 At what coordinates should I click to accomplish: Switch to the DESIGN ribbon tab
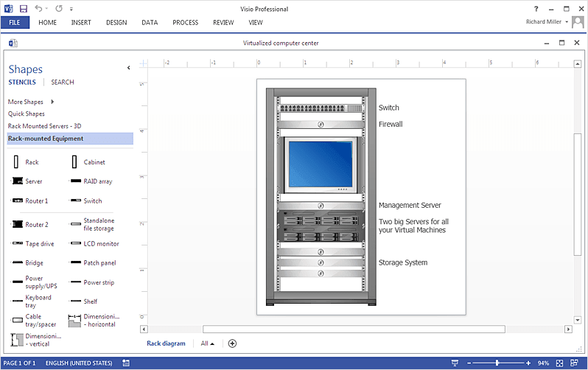coord(116,23)
